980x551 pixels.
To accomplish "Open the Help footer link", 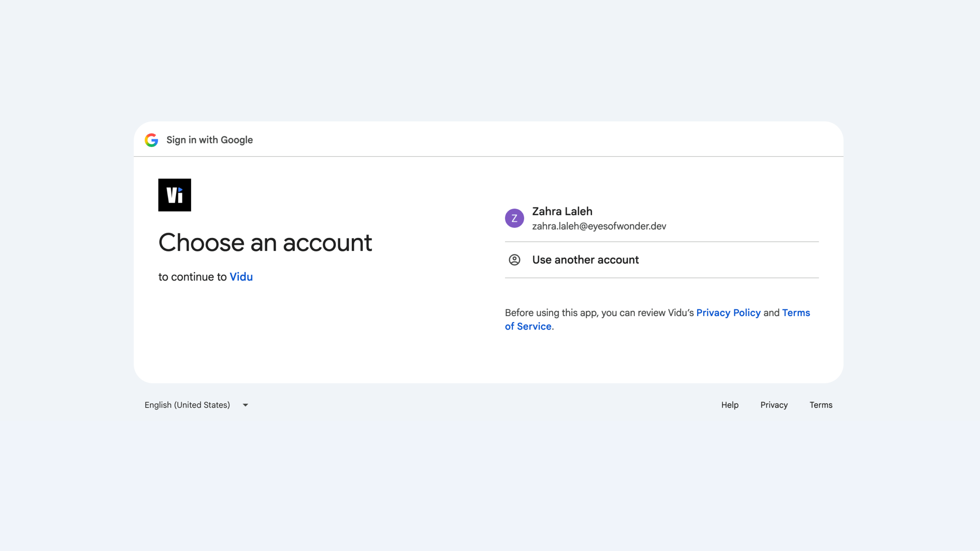I will pyautogui.click(x=730, y=405).
